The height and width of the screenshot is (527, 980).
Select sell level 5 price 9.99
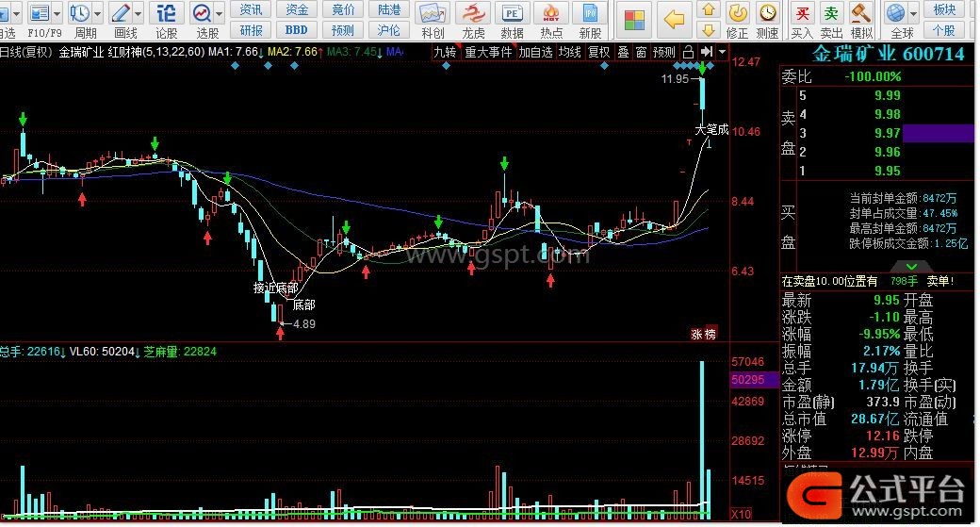tap(887, 95)
